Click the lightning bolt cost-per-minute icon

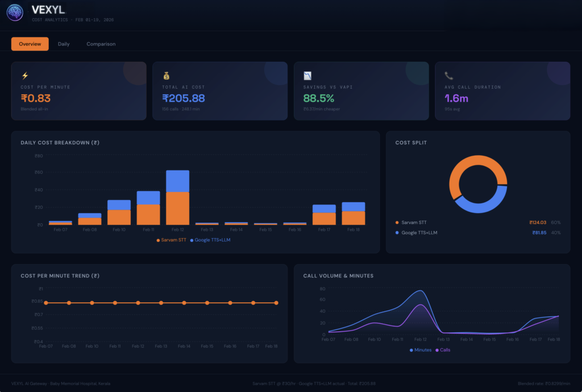pos(25,76)
